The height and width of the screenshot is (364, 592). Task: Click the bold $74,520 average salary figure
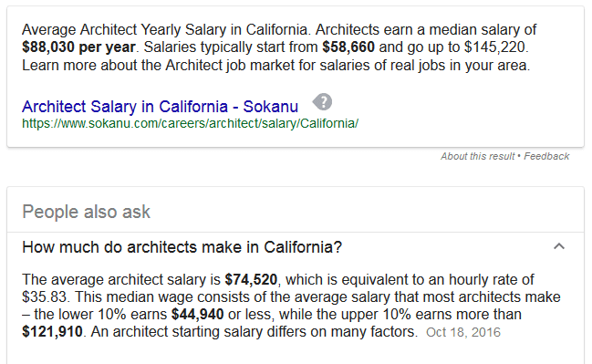click(x=251, y=280)
